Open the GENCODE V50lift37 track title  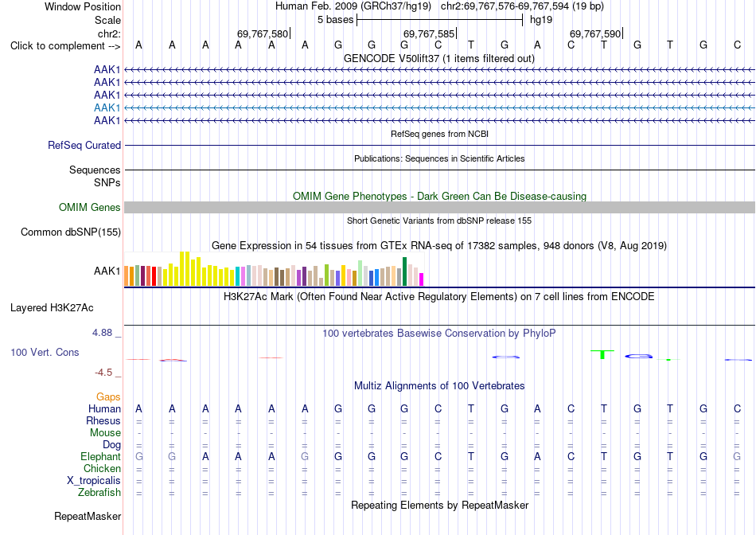[438, 58]
